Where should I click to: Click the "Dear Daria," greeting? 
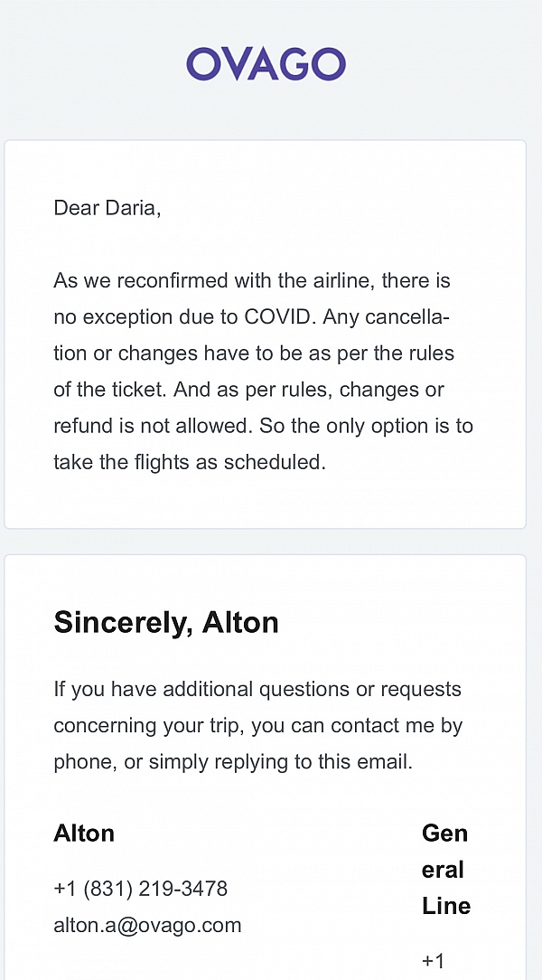[x=107, y=208]
